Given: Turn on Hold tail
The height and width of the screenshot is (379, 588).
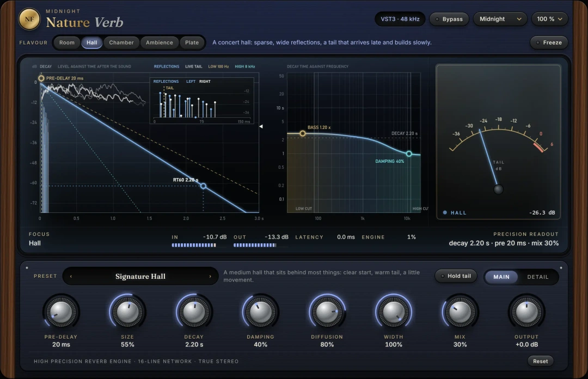Looking at the screenshot, I should [x=456, y=276].
